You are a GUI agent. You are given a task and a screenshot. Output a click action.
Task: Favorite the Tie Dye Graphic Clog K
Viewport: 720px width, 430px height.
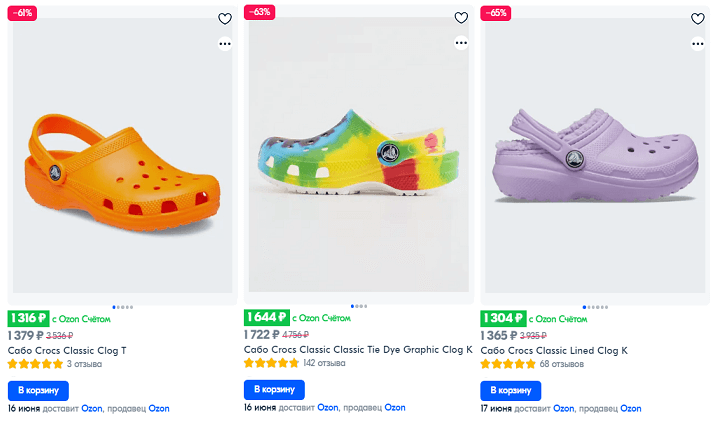point(461,18)
